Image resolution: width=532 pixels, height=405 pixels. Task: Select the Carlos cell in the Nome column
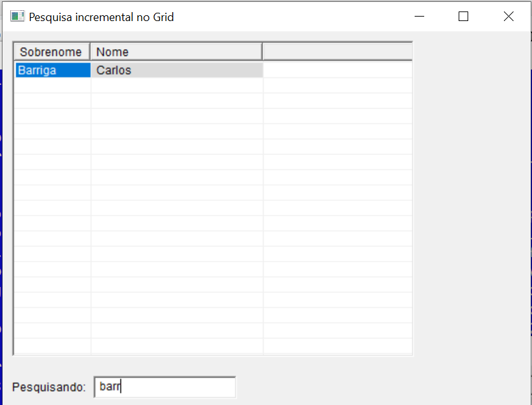(177, 70)
